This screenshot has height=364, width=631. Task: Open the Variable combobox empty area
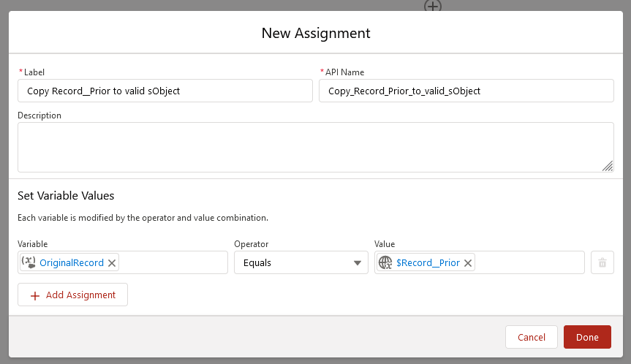point(172,262)
